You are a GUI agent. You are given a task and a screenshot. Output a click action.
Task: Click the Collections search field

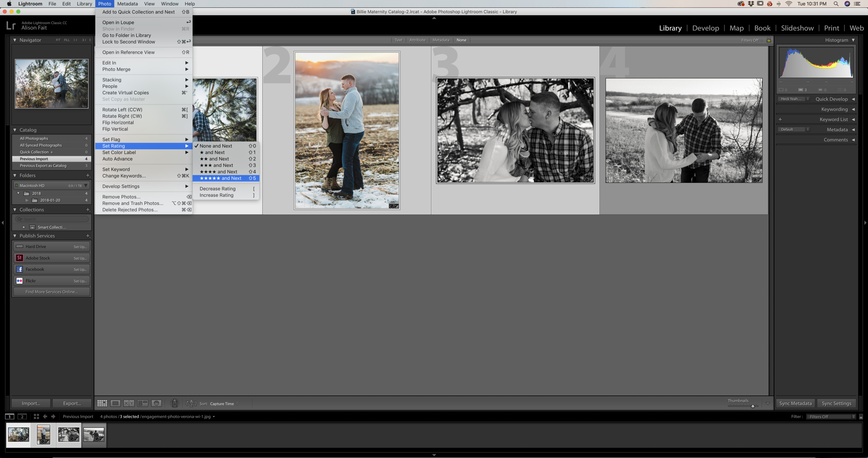52,219
